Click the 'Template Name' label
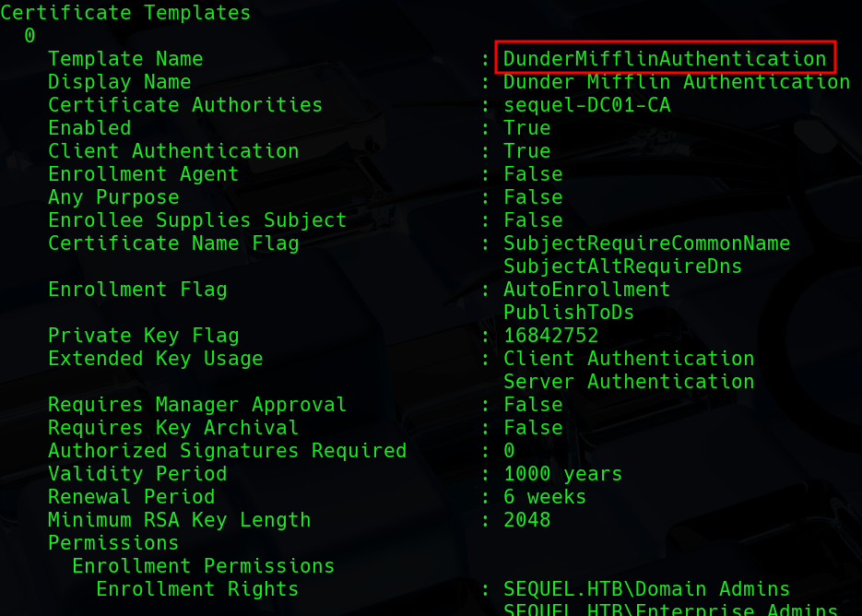Image resolution: width=862 pixels, height=616 pixels. tap(125, 58)
